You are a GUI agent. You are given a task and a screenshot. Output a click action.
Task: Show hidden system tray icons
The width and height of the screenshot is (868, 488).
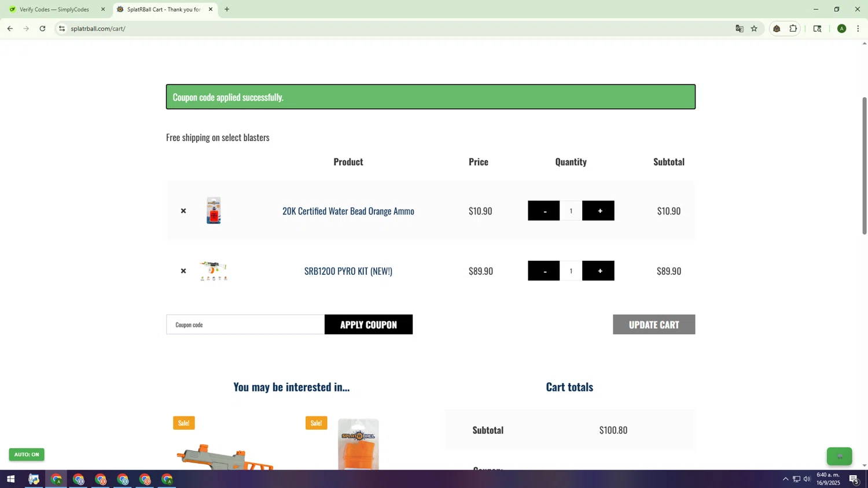pyautogui.click(x=785, y=479)
